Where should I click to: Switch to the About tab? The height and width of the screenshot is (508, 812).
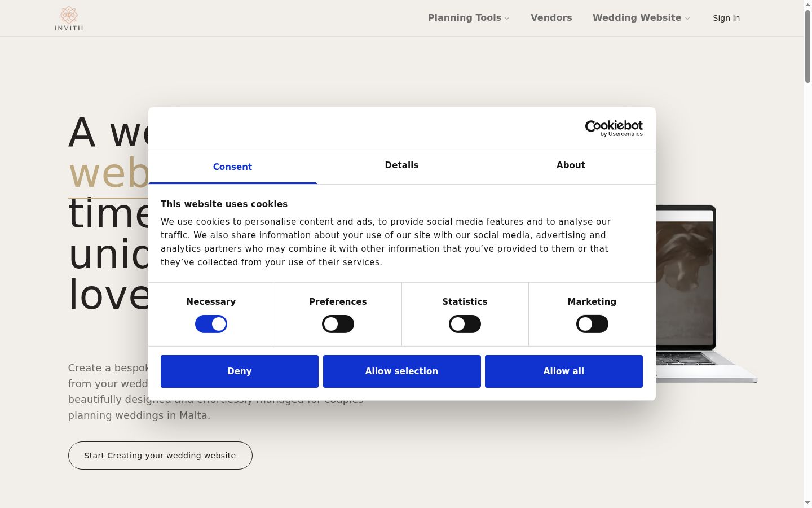coord(571,165)
